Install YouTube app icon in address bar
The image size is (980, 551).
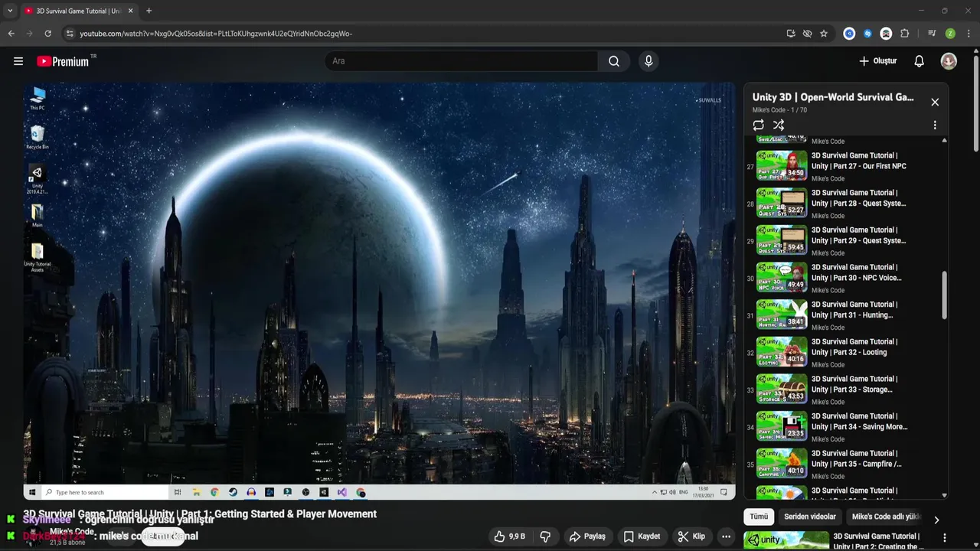click(791, 34)
